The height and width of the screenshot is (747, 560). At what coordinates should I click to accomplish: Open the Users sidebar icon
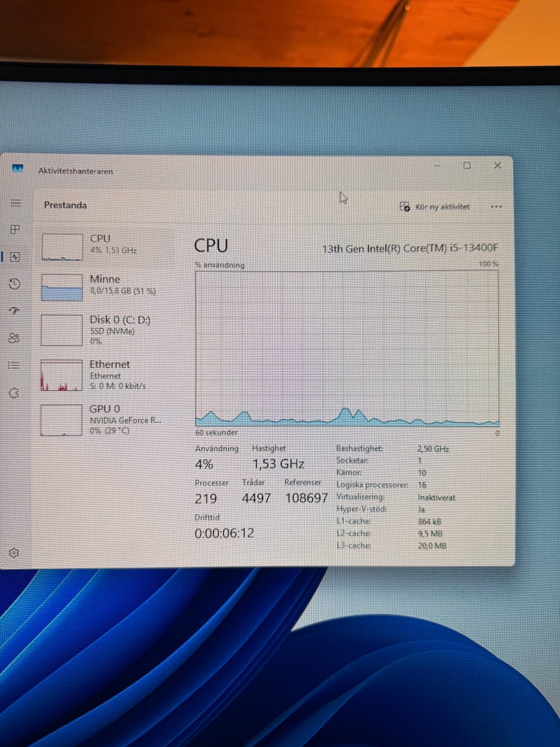coord(15,338)
